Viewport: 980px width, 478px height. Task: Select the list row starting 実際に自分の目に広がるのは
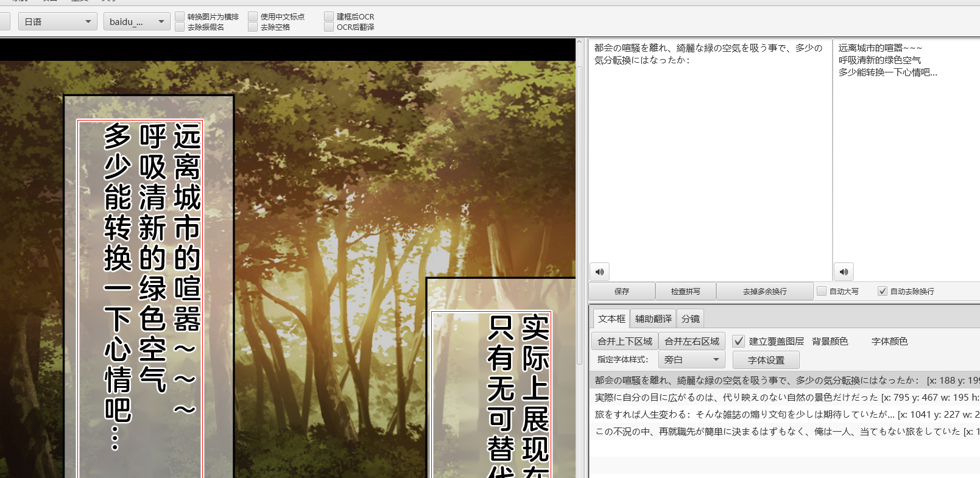(x=784, y=397)
